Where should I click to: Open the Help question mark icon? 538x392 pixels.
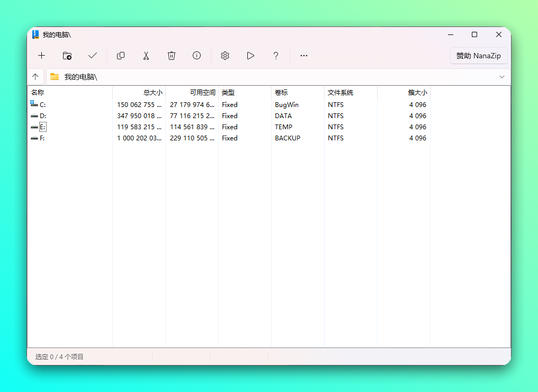pos(276,56)
